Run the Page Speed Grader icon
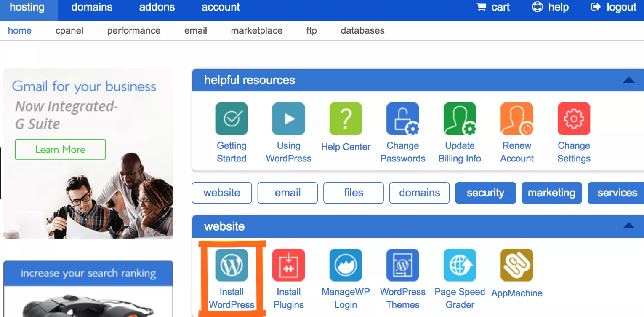The width and height of the screenshot is (644, 317). [x=460, y=265]
